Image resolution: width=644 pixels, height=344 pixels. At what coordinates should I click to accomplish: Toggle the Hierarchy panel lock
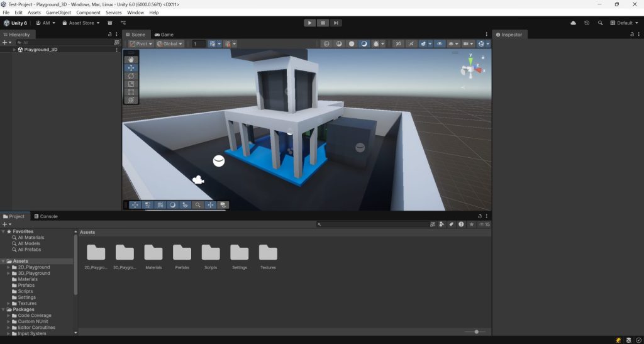109,35
